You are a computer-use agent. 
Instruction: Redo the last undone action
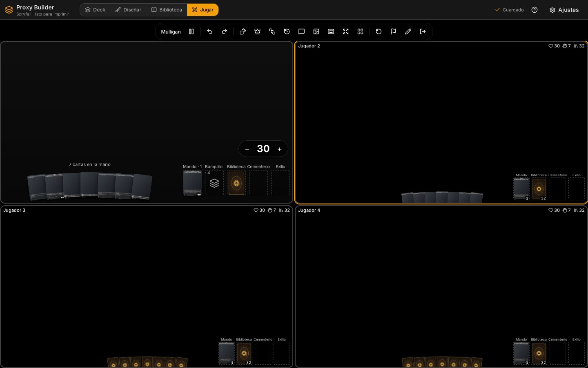(x=224, y=31)
